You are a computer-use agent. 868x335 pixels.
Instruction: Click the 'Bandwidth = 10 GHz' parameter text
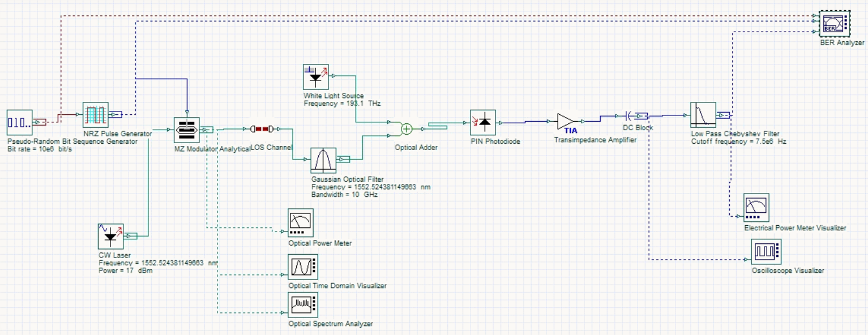tap(344, 194)
